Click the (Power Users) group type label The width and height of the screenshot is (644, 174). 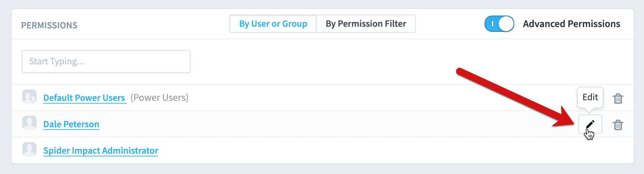(x=159, y=97)
